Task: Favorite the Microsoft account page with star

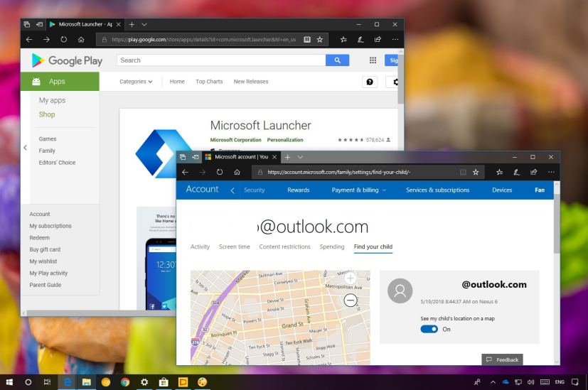Action: 476,172
